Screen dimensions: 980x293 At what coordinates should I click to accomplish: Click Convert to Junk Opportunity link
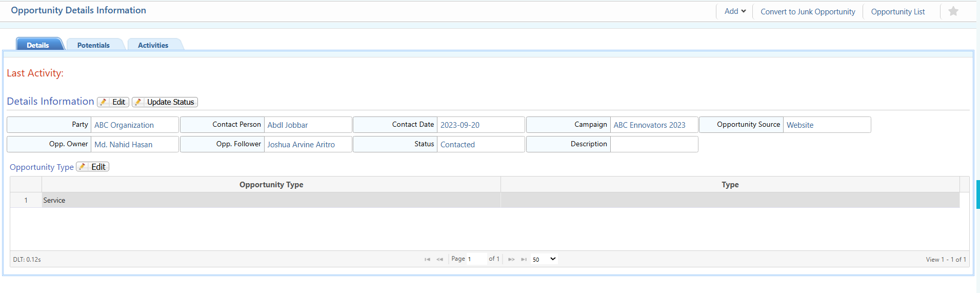pos(807,12)
